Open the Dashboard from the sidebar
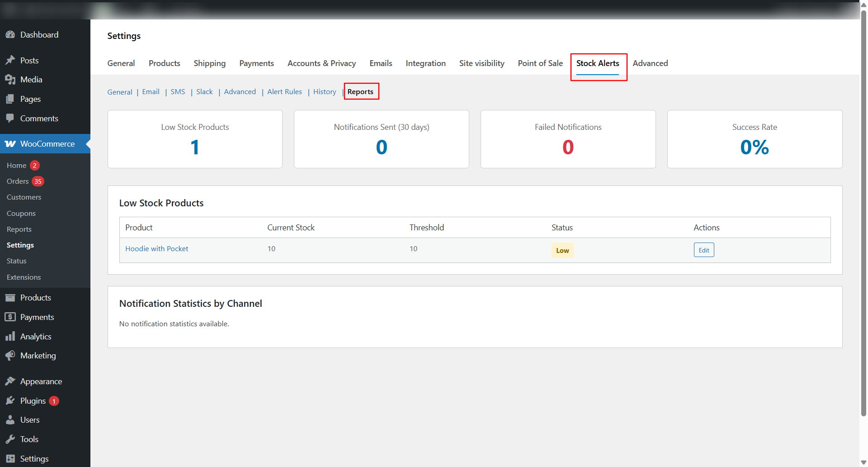Image resolution: width=868 pixels, height=467 pixels. coord(11,34)
